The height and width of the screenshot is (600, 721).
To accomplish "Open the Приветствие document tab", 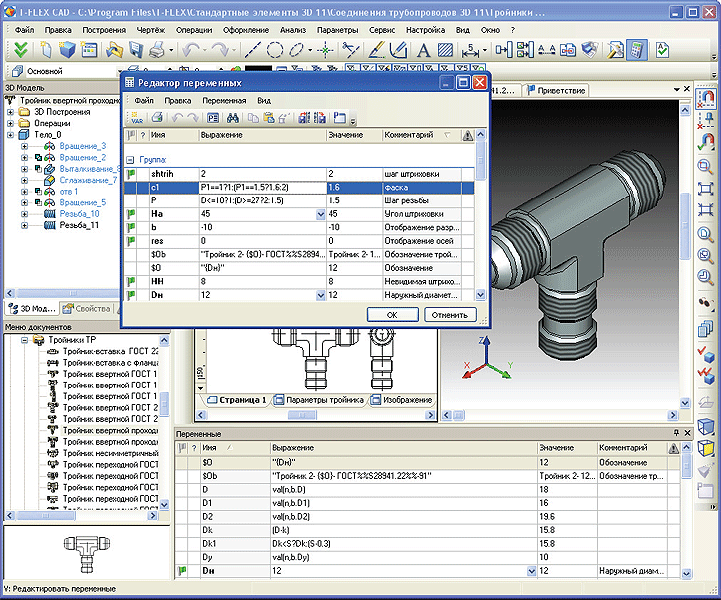I will [x=556, y=91].
